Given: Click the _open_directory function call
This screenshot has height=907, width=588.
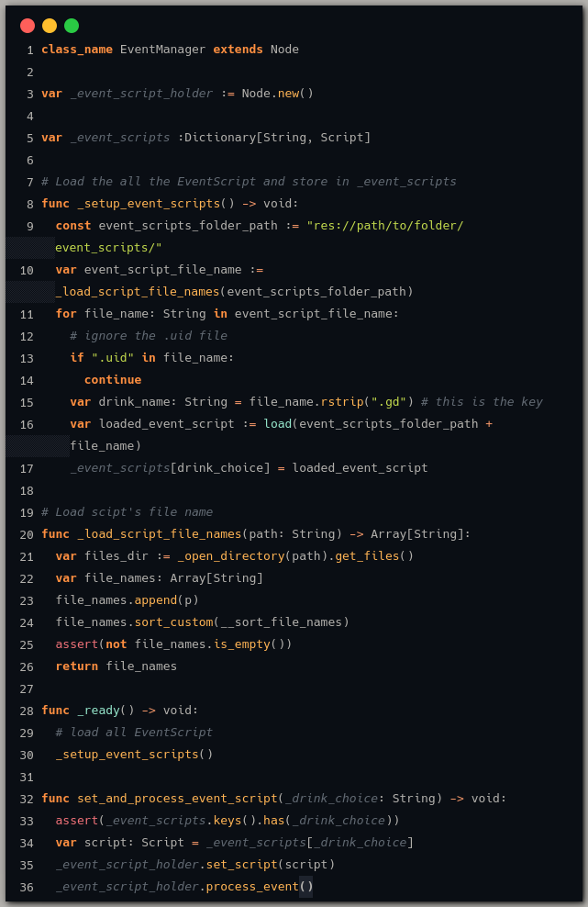Looking at the screenshot, I should pos(230,556).
